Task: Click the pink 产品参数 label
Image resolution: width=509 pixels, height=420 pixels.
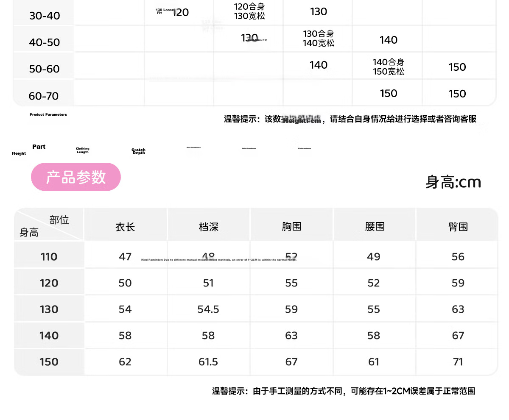Action: pyautogui.click(x=76, y=177)
